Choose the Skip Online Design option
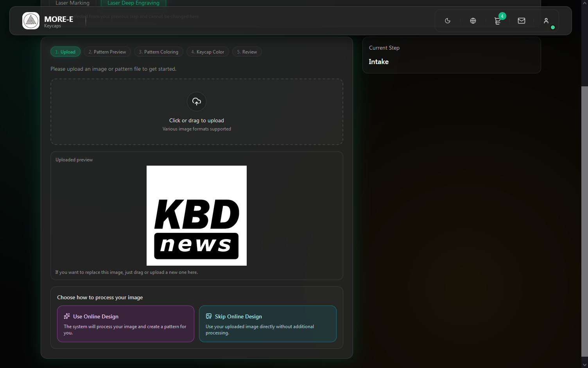Image resolution: width=588 pixels, height=368 pixels. coord(268,324)
